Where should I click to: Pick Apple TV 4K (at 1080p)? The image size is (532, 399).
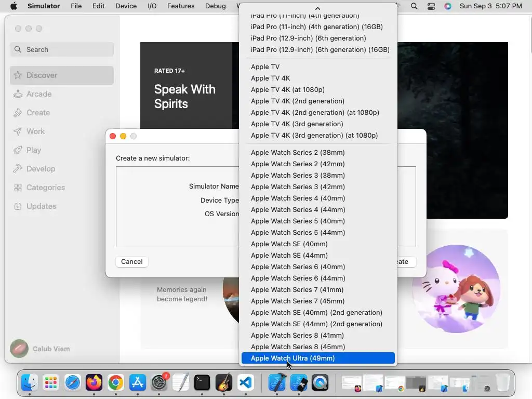(318, 89)
